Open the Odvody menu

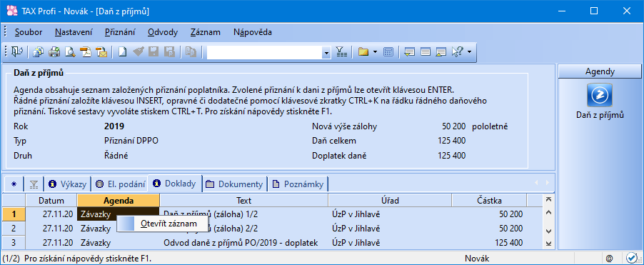tap(163, 32)
